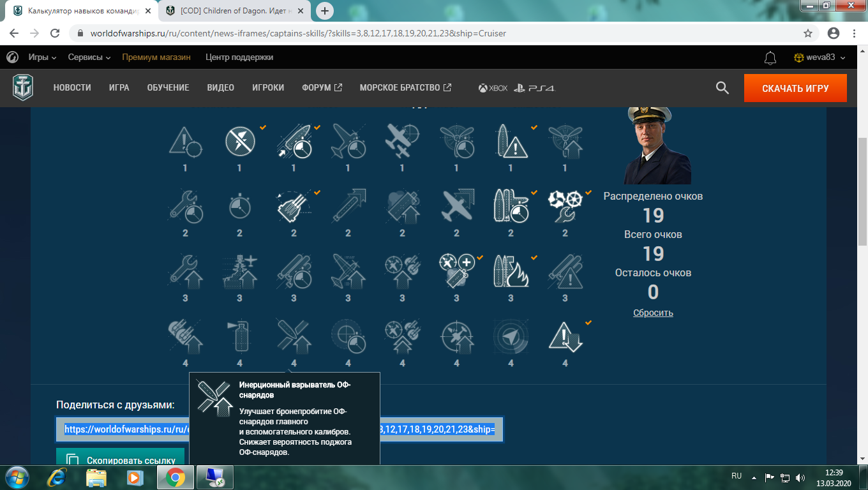Open the ОБУЧЕНИЕ menu item

click(x=168, y=88)
